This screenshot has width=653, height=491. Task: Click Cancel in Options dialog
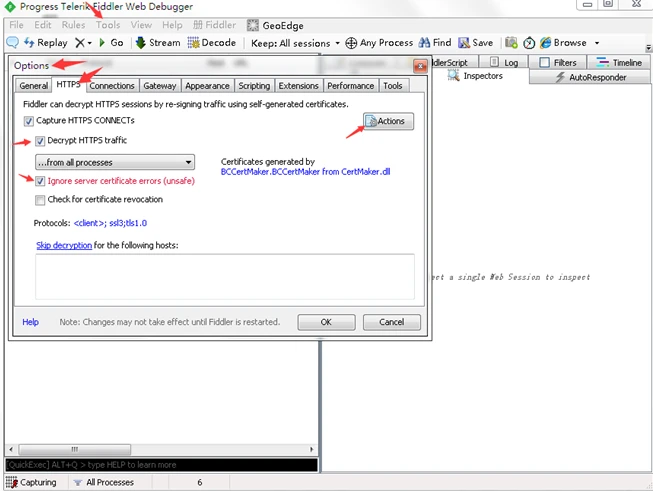pyautogui.click(x=391, y=322)
